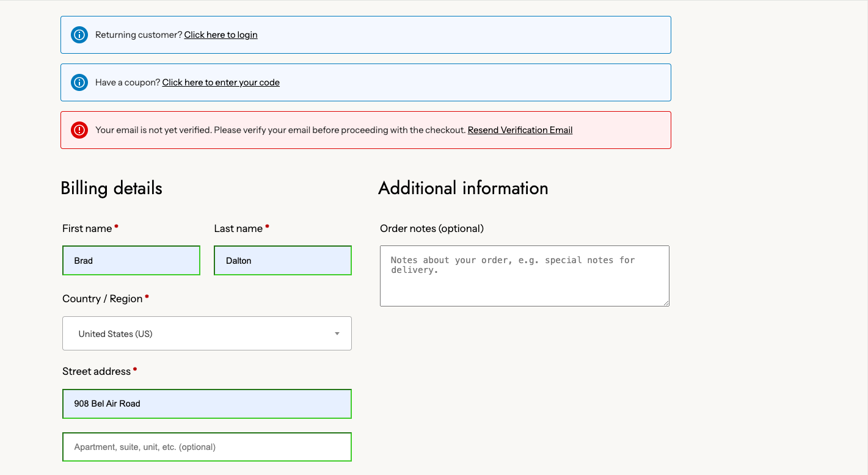868x475 pixels.
Task: Select the street address field with 908 Bel Air Road
Action: pos(207,404)
